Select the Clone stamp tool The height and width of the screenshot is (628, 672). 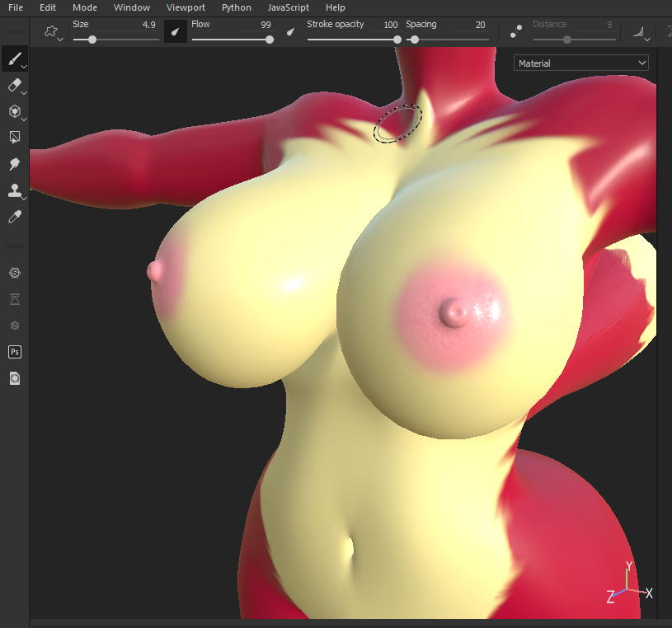[x=14, y=190]
